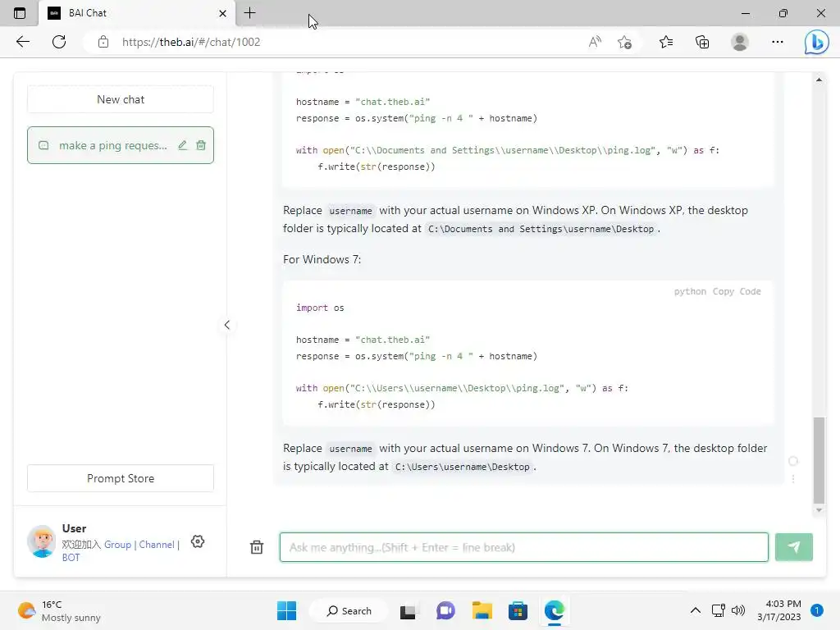Viewport: 840px width, 630px height.
Task: Open the weather widget 16°C
Action: (x=59, y=610)
